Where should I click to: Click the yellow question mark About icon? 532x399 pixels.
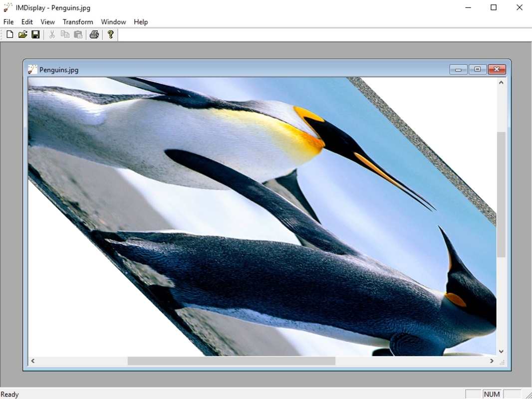pos(111,34)
